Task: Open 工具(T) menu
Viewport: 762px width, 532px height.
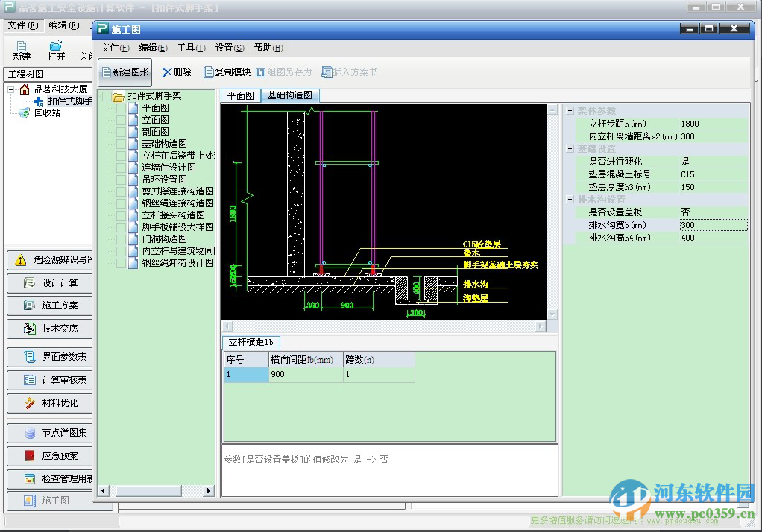Action: click(x=191, y=48)
